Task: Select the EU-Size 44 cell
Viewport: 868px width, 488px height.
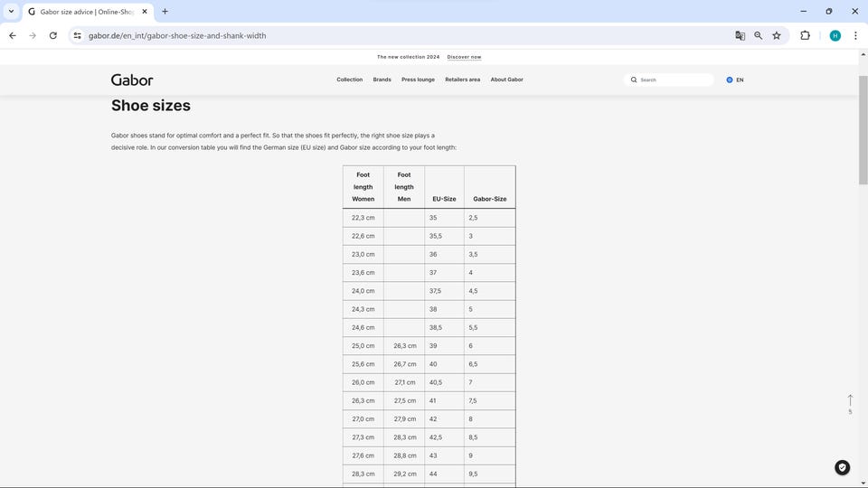Action: (445, 473)
